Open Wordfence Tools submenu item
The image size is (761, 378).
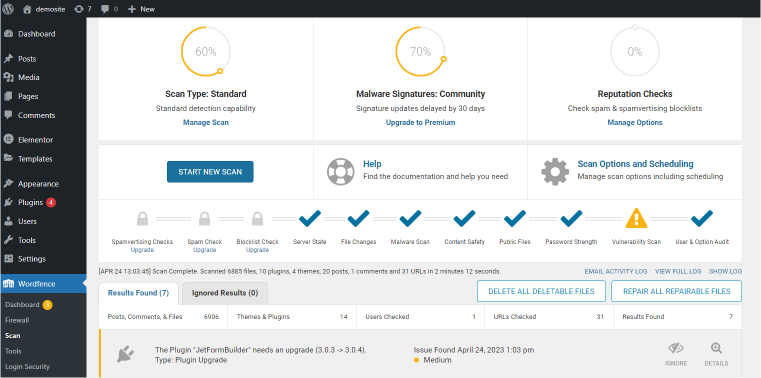pyautogui.click(x=13, y=351)
